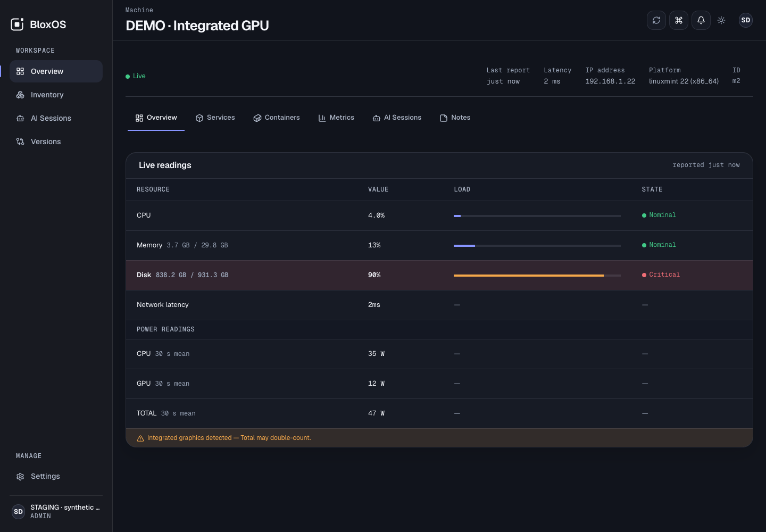Click the Latency 2 ms value
The width and height of the screenshot is (766, 532).
point(552,81)
